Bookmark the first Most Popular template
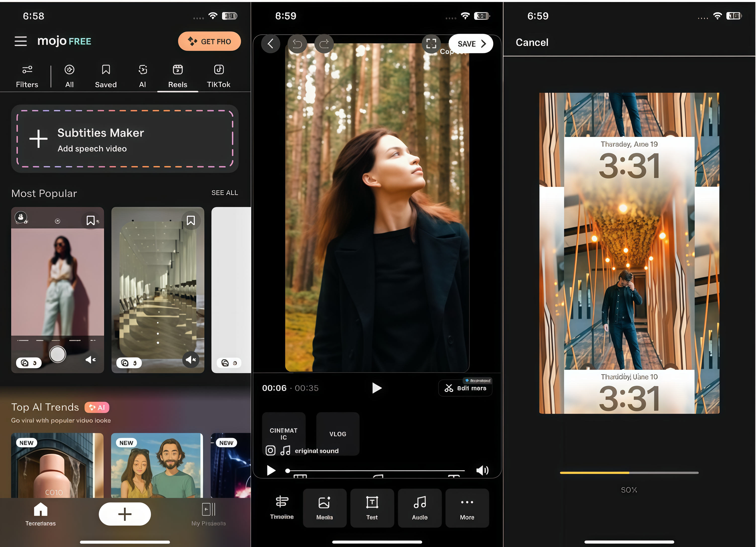 tap(91, 220)
